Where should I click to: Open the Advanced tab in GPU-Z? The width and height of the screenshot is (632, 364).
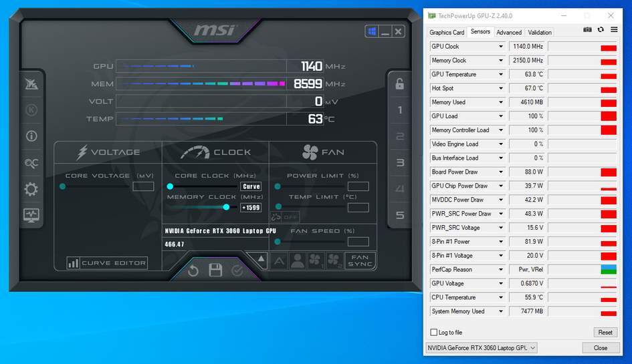pos(509,32)
